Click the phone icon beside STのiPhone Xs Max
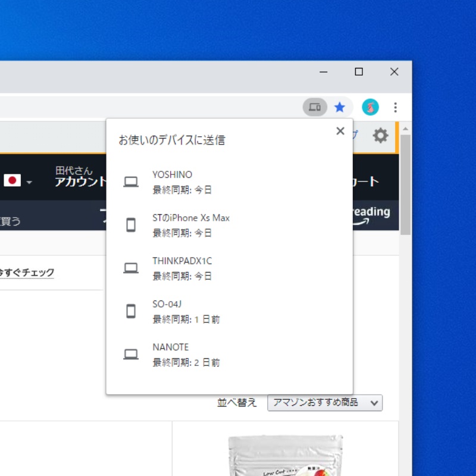This screenshot has height=476, width=476. pos(131,225)
